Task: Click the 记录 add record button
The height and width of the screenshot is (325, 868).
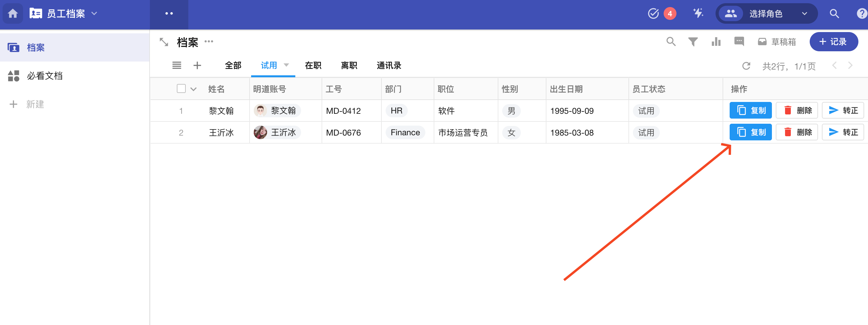Action: (833, 42)
